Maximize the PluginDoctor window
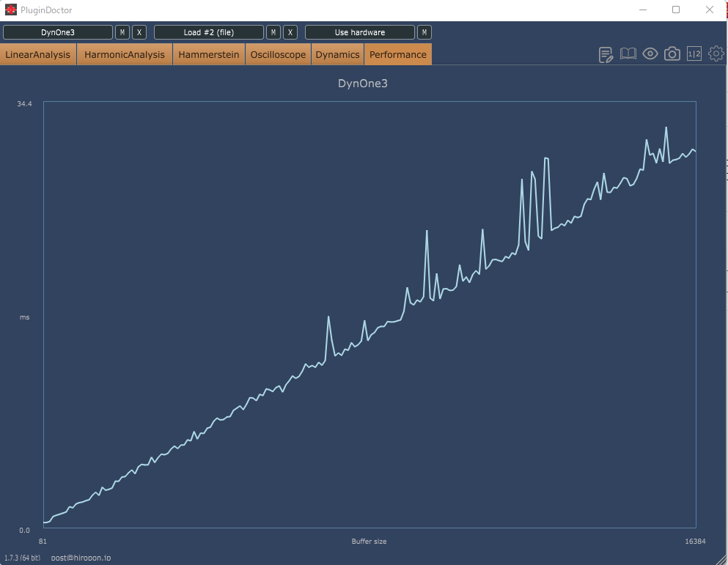This screenshot has height=565, width=728. 676,10
